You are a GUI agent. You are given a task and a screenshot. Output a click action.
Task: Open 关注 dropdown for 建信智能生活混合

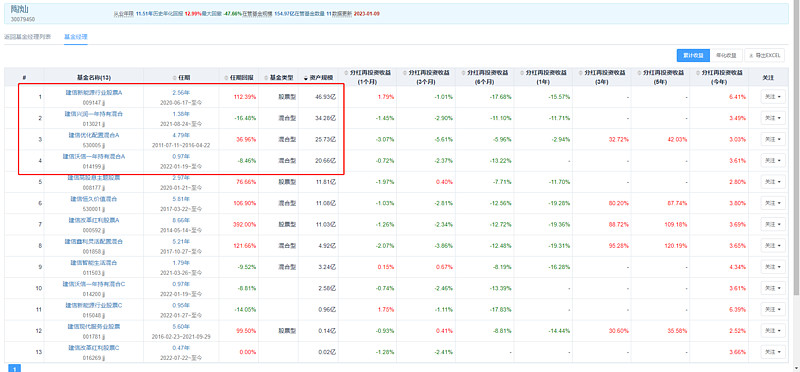tap(773, 267)
